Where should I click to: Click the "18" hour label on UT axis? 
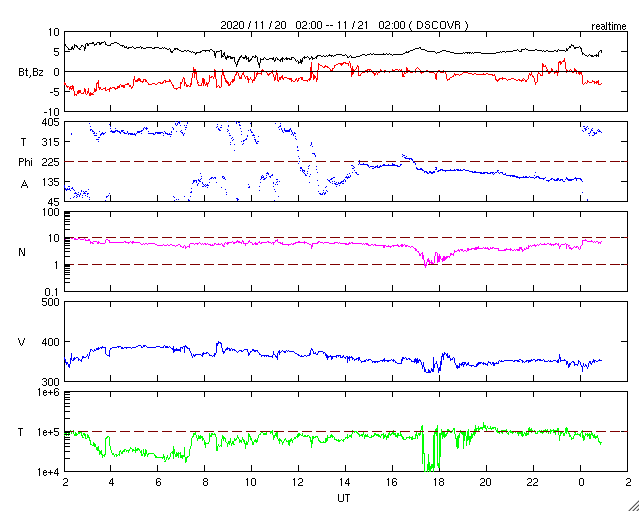tap(439, 483)
